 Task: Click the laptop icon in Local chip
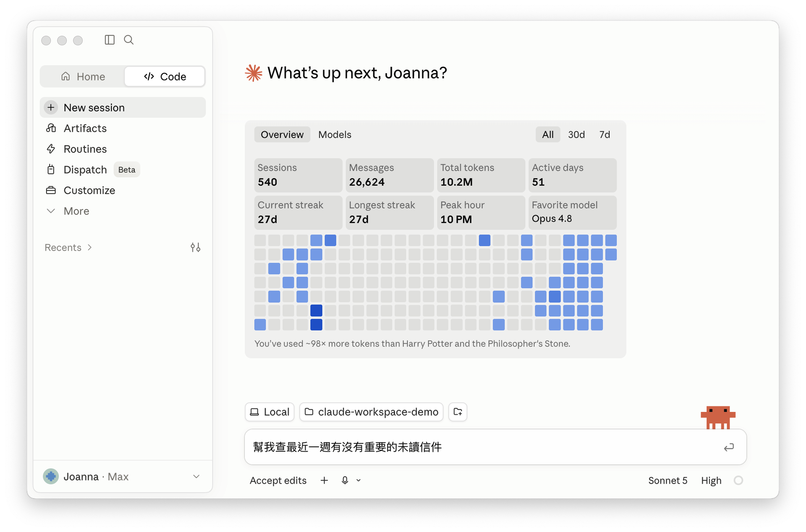[x=254, y=412]
